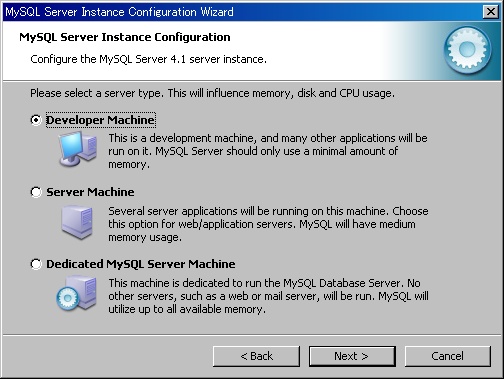Click the 'Several server applications' description paragraph
The image size is (504, 379).
pos(268,224)
